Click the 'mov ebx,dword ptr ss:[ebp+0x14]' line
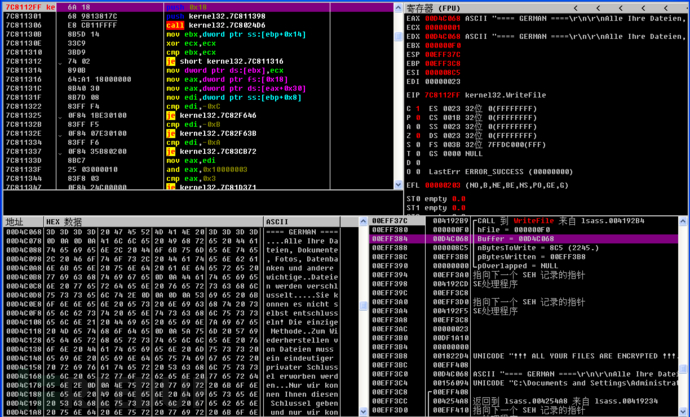This screenshot has width=690, height=417. [236, 34]
